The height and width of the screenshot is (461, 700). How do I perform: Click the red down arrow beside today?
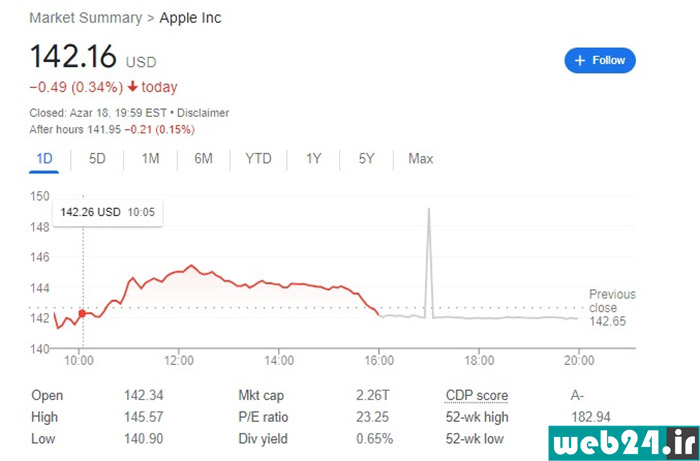tap(132, 87)
